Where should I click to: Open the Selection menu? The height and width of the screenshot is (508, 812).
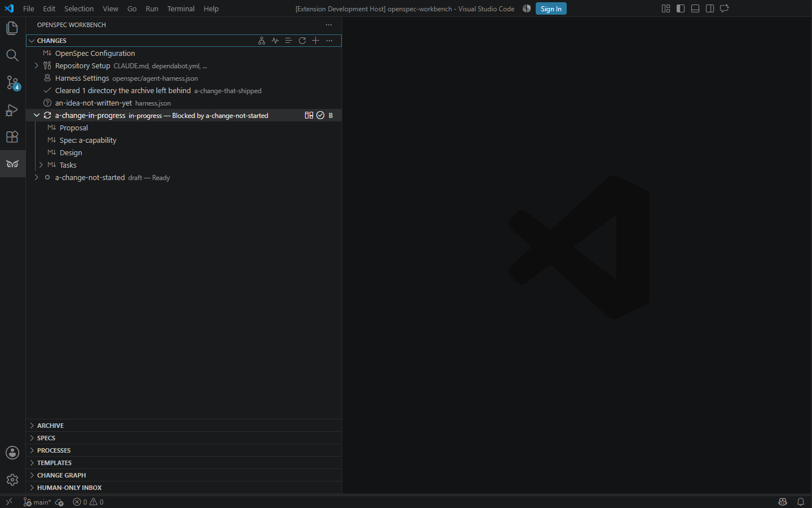point(79,8)
